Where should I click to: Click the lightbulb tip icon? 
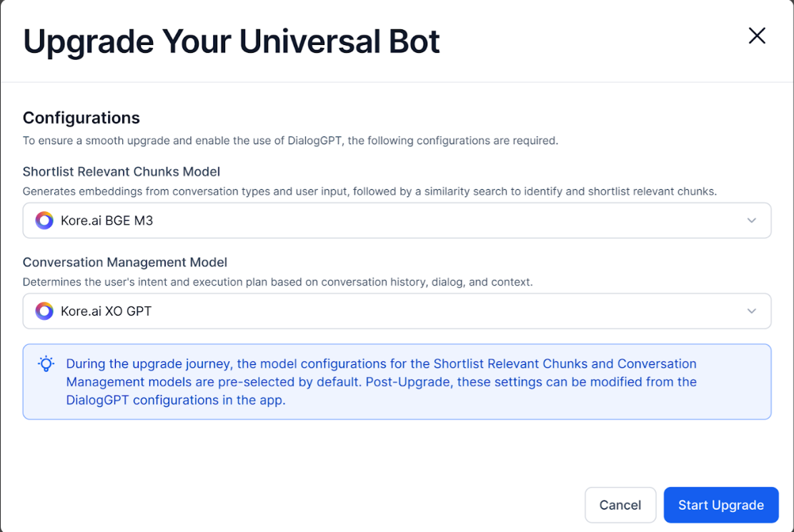(x=46, y=364)
